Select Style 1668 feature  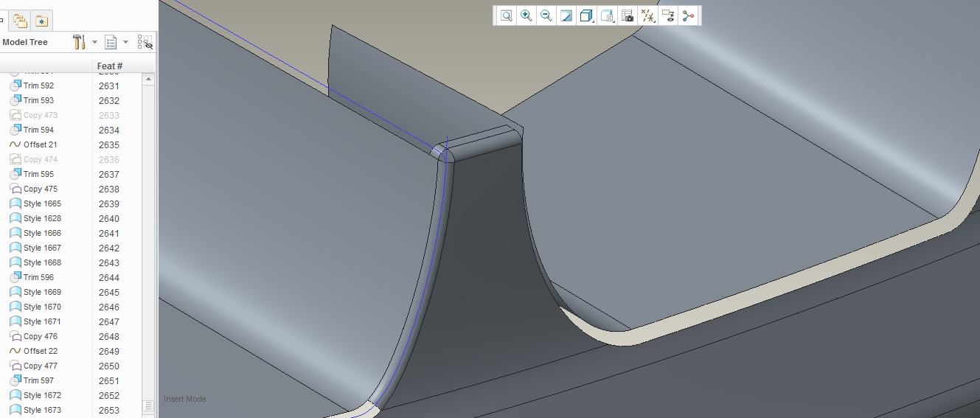pyautogui.click(x=42, y=262)
